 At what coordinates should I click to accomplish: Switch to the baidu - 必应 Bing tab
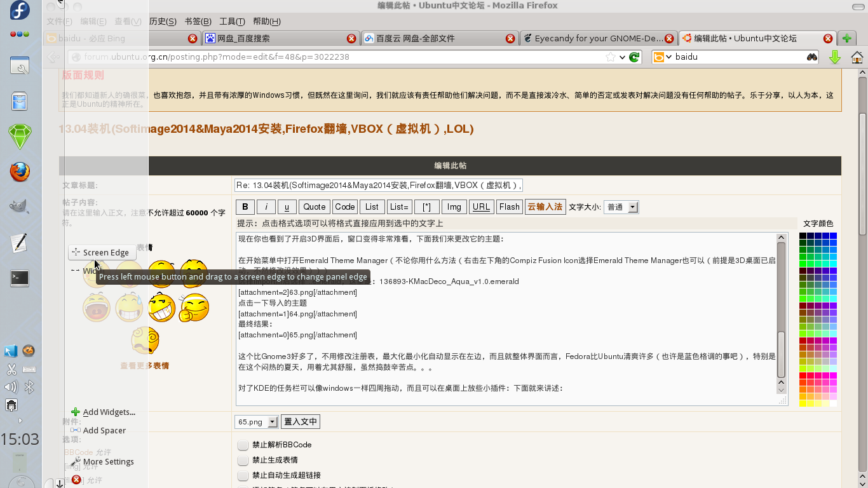click(122, 38)
